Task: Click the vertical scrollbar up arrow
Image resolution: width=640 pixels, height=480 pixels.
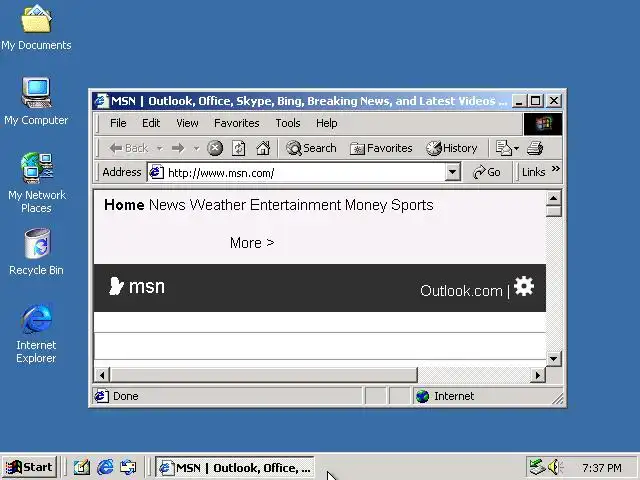Action: [553, 198]
